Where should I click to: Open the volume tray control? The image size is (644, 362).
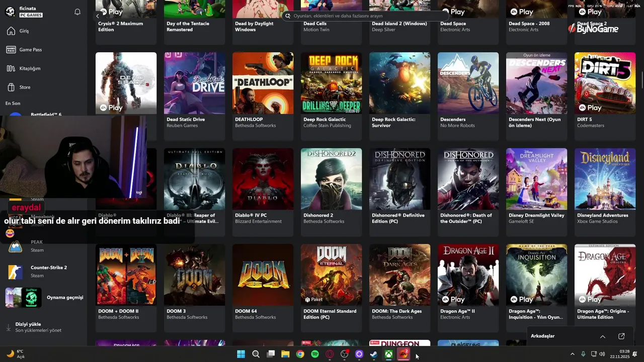pos(602,354)
